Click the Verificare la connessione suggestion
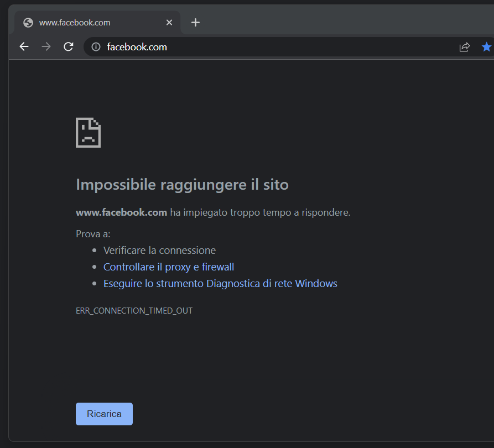 [159, 251]
